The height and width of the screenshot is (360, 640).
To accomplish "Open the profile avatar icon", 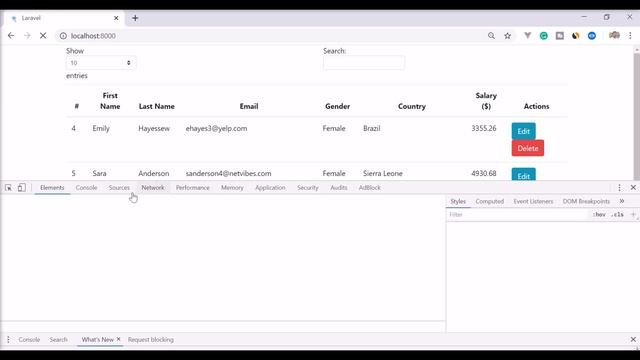I will click(x=614, y=36).
